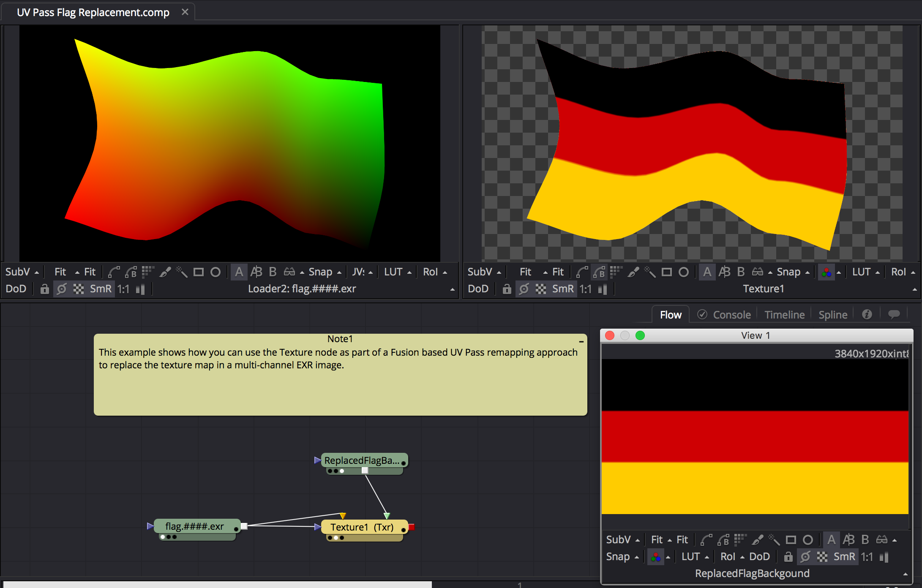Click the RoI button in View 1
The image size is (922, 588).
[728, 557]
